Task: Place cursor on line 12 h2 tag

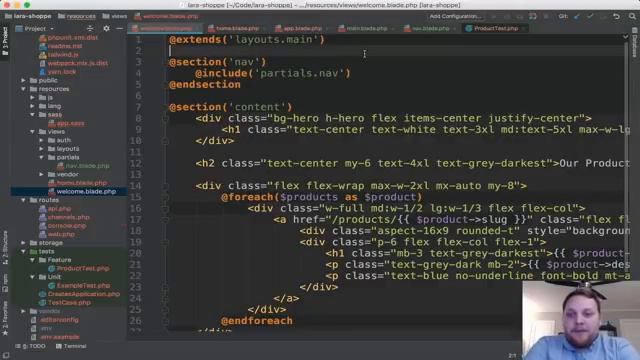Action: (205, 164)
